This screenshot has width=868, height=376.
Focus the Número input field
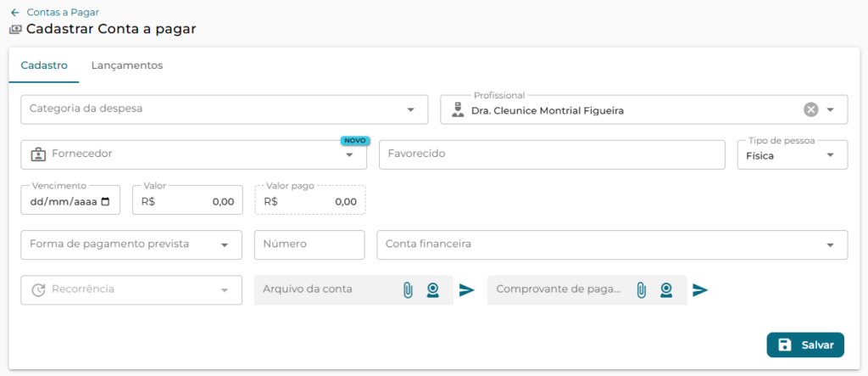[x=309, y=244]
